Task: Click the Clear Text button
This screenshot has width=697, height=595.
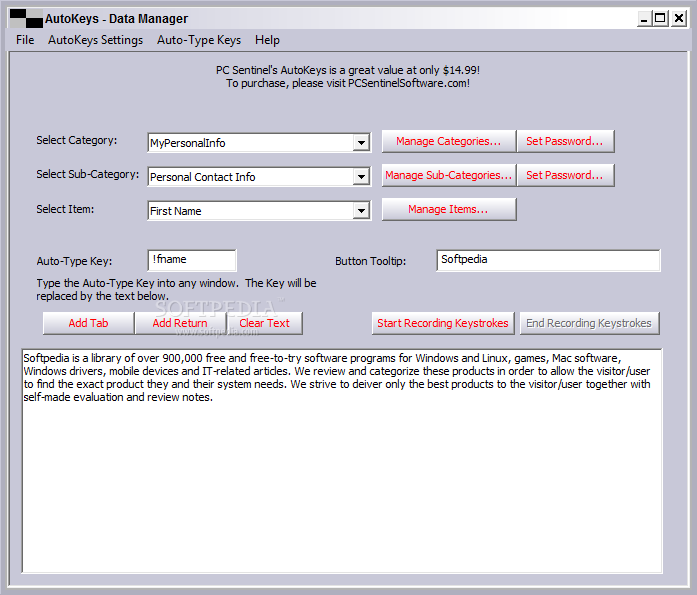Action: [264, 323]
